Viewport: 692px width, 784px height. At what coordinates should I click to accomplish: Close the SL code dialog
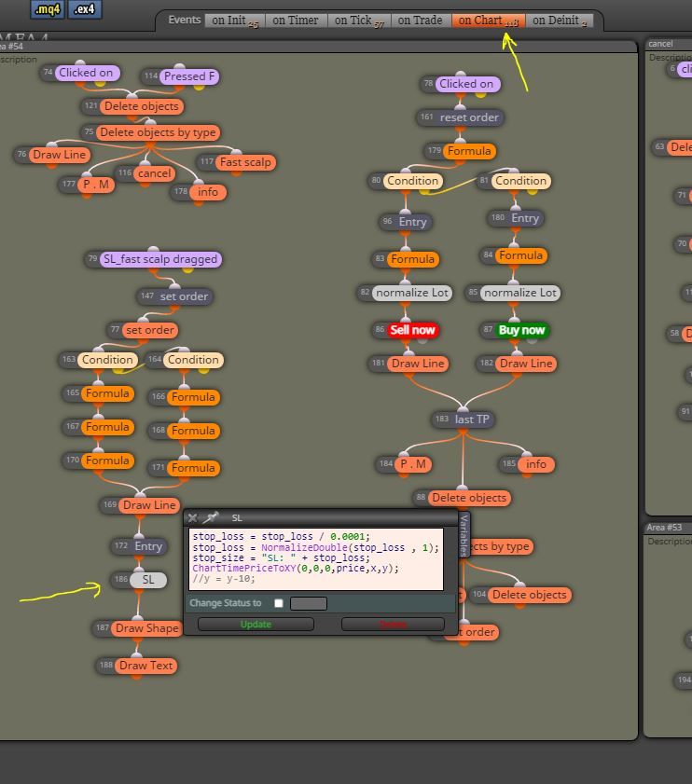193,518
